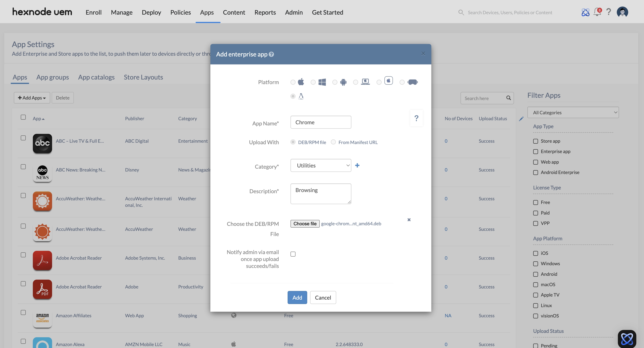Open the Policies menu
This screenshot has width=644, height=348.
click(x=180, y=12)
